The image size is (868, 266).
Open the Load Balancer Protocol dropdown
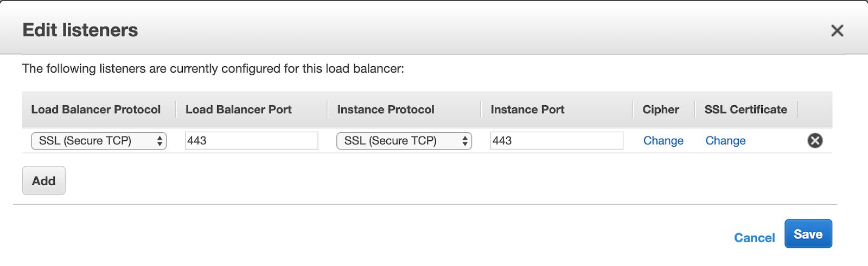tap(99, 141)
